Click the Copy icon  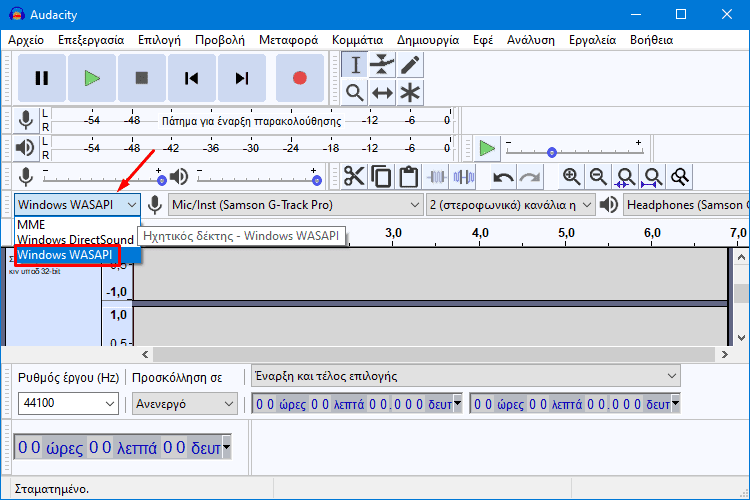pyautogui.click(x=381, y=177)
